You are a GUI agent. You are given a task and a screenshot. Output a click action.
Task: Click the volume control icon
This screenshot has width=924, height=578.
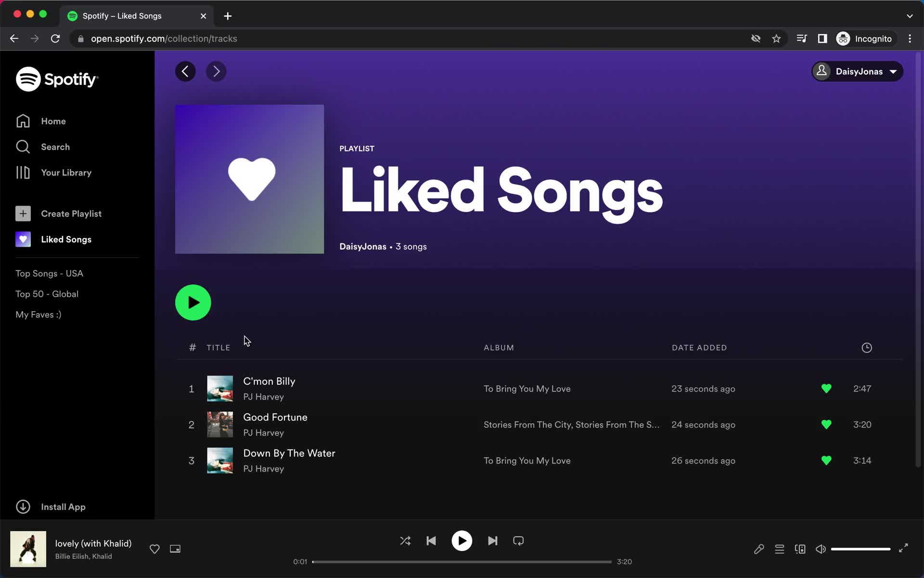[820, 549]
